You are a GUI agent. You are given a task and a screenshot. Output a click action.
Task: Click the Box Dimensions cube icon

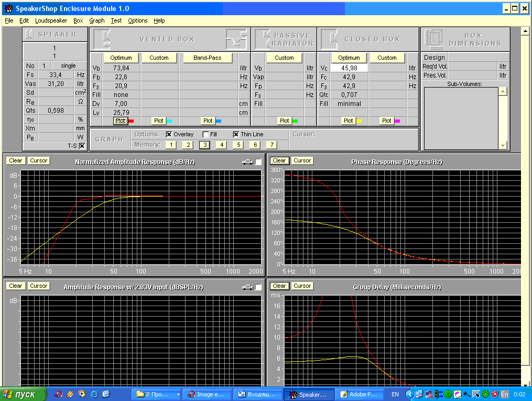[x=433, y=39]
